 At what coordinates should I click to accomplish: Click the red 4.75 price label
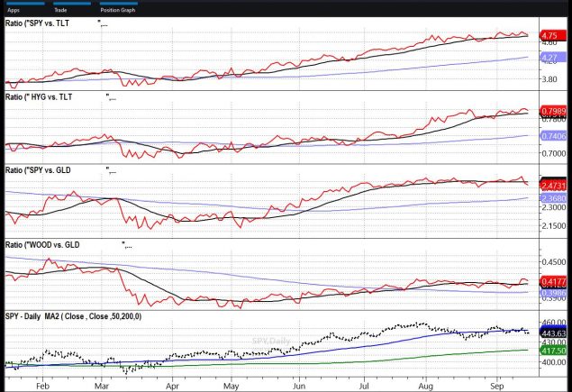tap(552, 36)
